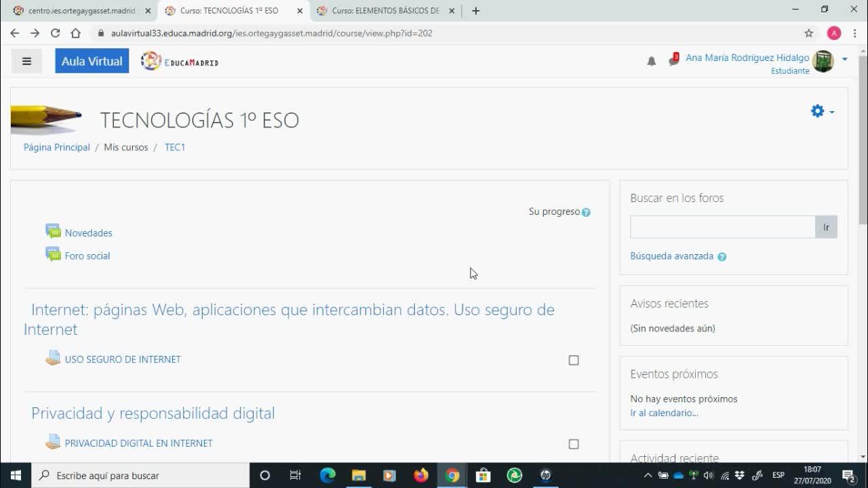The width and height of the screenshot is (868, 488).
Task: Click the Ir search button
Action: pyautogui.click(x=826, y=227)
